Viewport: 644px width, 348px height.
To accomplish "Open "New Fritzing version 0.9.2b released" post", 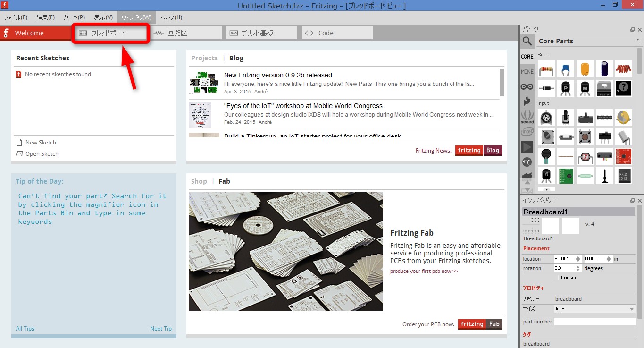I will click(278, 75).
